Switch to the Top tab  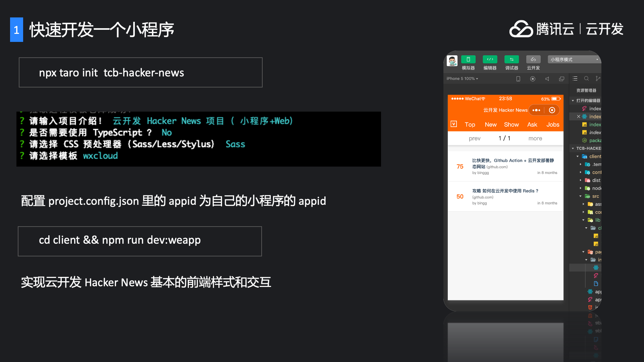[470, 125]
